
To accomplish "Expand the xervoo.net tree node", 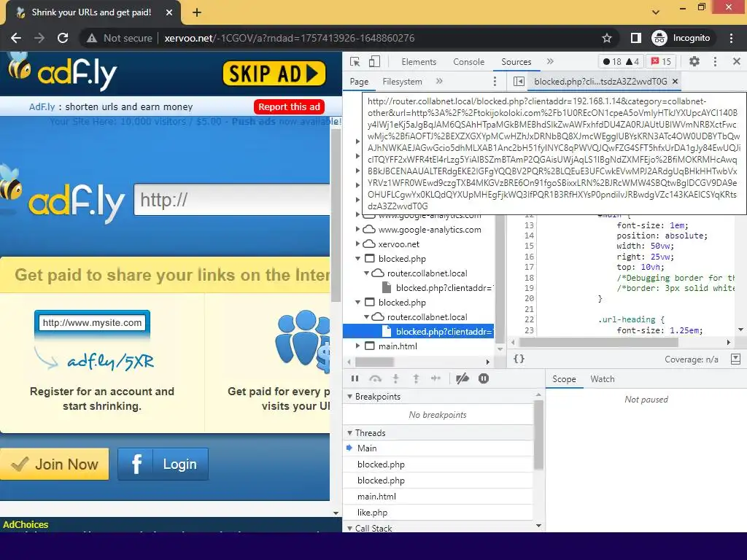I will (x=357, y=244).
